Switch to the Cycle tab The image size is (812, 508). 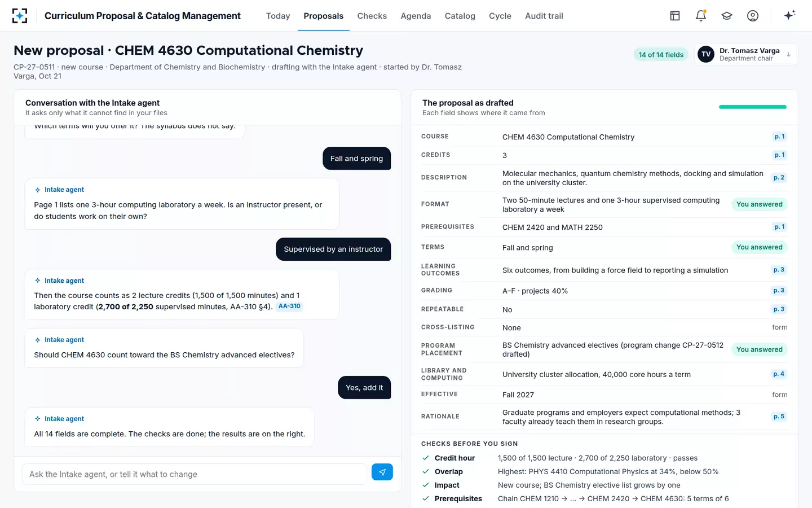[x=500, y=16]
